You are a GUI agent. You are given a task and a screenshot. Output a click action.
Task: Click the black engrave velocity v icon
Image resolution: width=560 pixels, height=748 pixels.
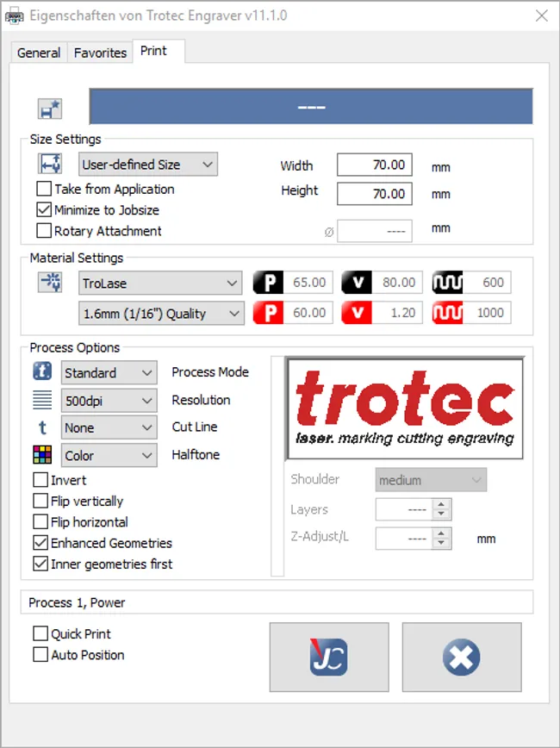(357, 283)
